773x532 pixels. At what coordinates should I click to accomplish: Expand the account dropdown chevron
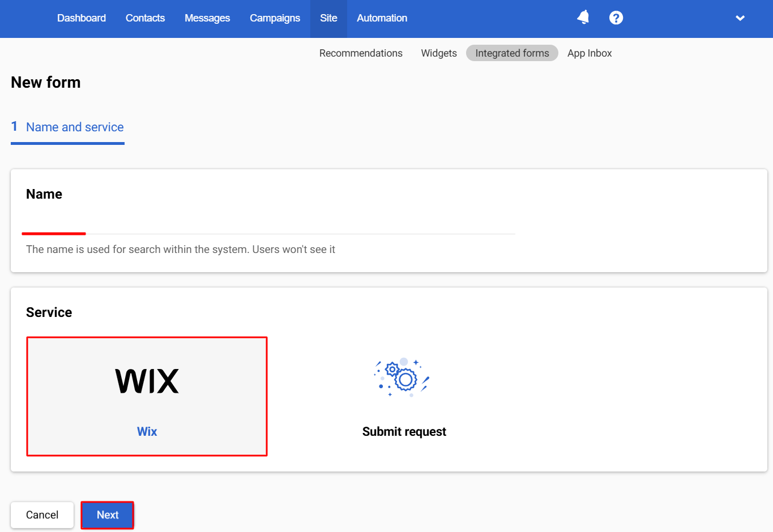click(740, 18)
